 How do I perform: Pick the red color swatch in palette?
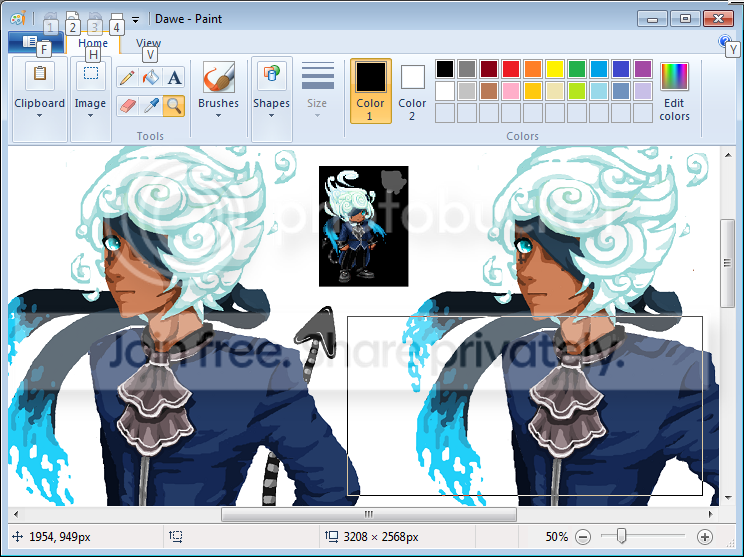pyautogui.click(x=511, y=69)
